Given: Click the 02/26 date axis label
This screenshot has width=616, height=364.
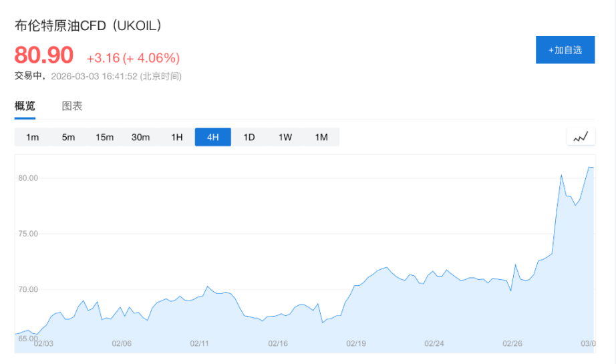Looking at the screenshot, I should pos(512,343).
